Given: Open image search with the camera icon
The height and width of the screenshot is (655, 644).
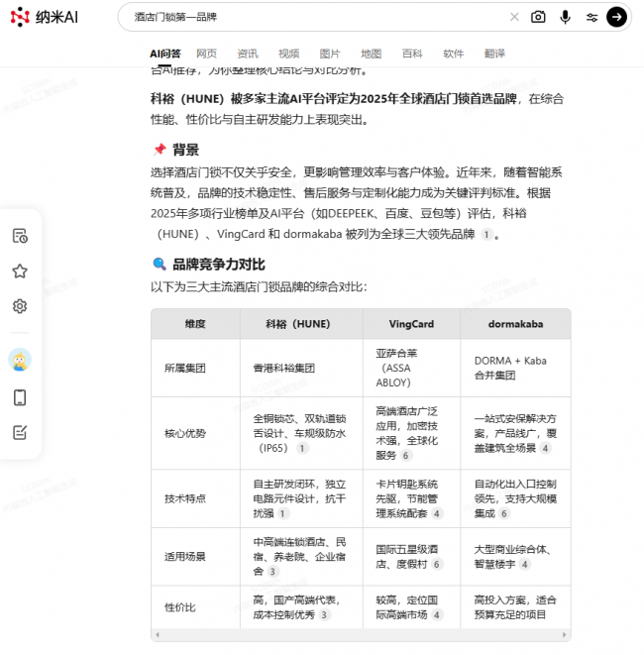Looking at the screenshot, I should pyautogui.click(x=538, y=17).
